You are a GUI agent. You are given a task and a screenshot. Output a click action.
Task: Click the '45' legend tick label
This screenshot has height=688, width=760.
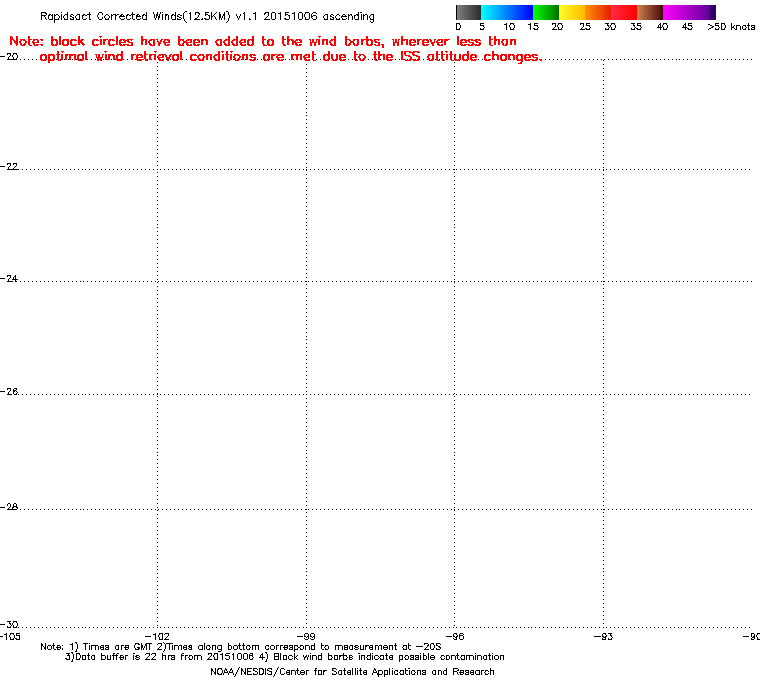click(x=687, y=27)
